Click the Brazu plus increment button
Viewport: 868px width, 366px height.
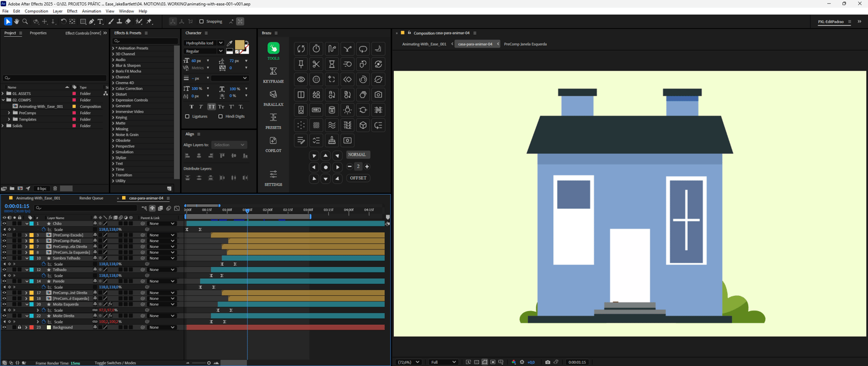pyautogui.click(x=367, y=166)
